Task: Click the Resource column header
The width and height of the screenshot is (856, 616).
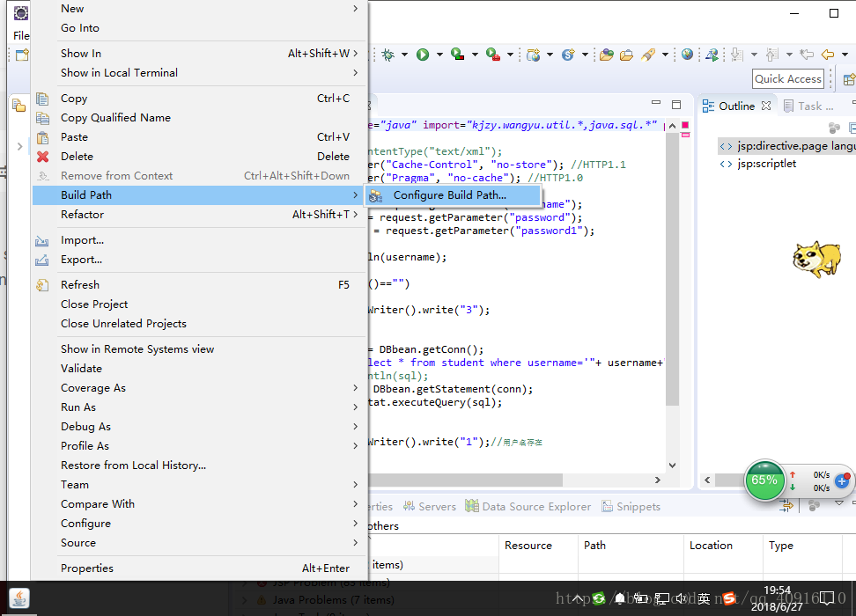Action: 538,546
